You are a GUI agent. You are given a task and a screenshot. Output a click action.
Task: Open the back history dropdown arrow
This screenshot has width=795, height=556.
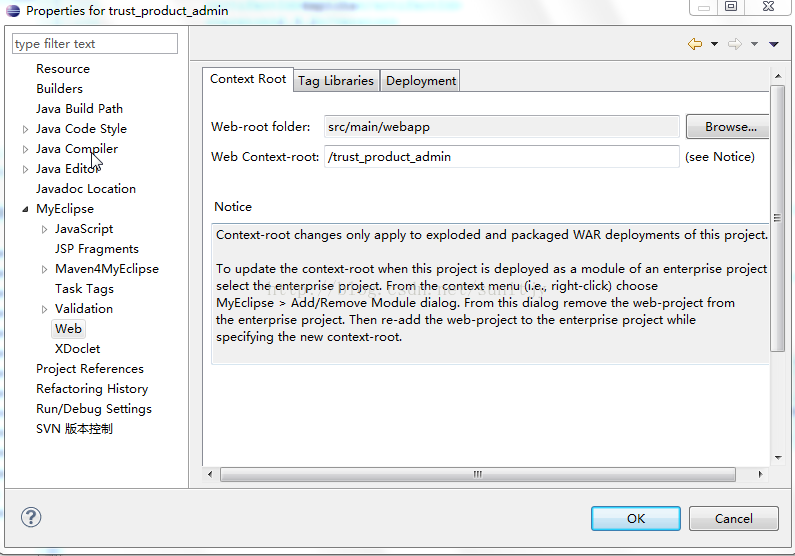[714, 44]
